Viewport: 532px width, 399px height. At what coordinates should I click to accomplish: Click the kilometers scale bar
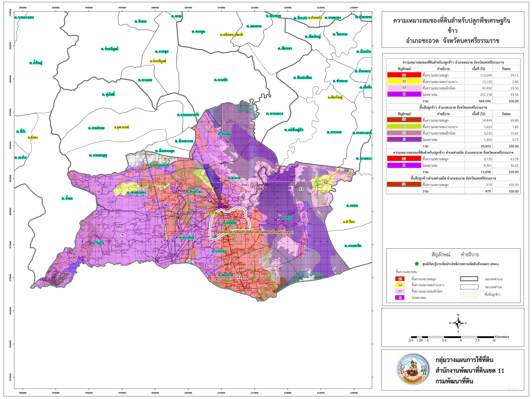[452, 337]
